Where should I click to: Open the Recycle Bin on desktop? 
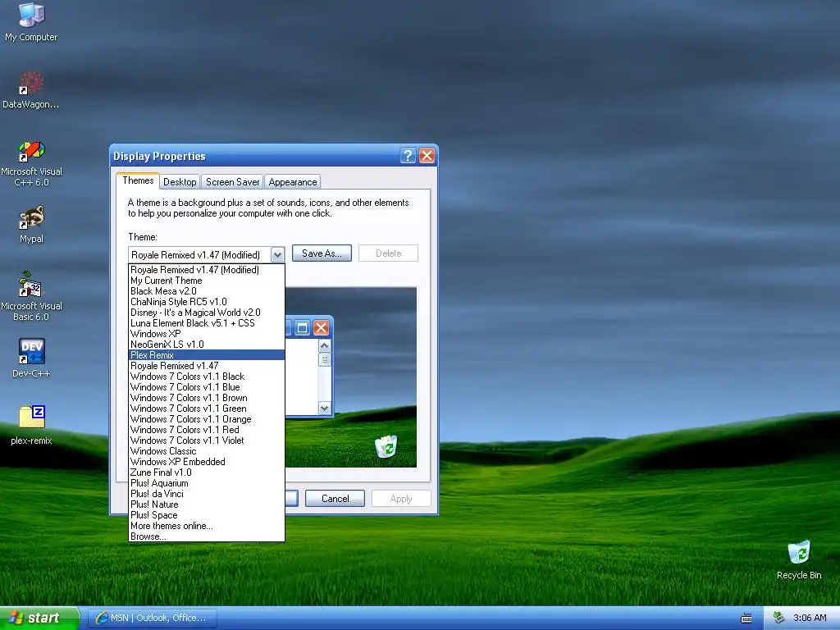[x=799, y=559]
